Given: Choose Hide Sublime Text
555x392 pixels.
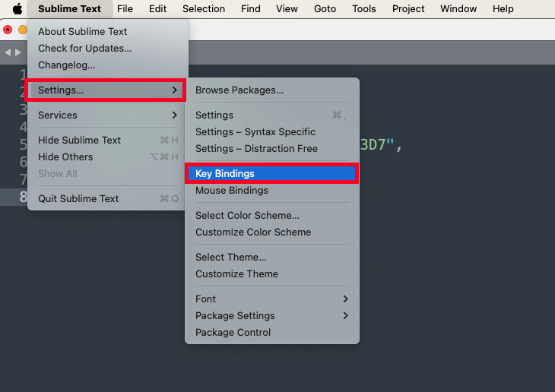Looking at the screenshot, I should tap(108, 140).
